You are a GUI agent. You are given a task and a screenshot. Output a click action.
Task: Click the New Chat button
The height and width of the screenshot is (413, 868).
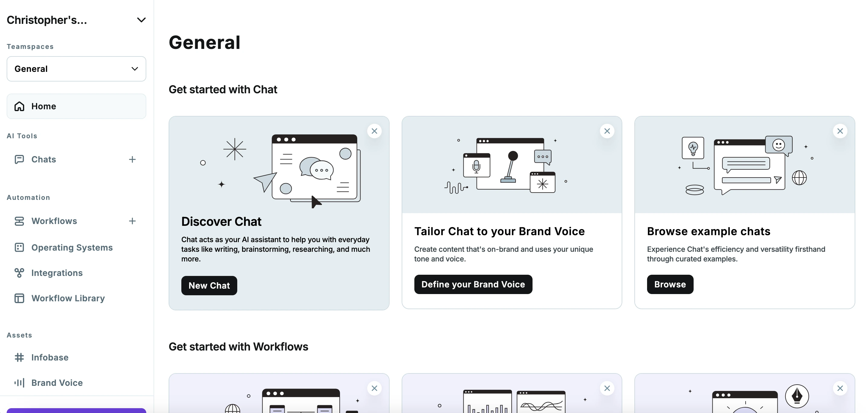(x=209, y=285)
